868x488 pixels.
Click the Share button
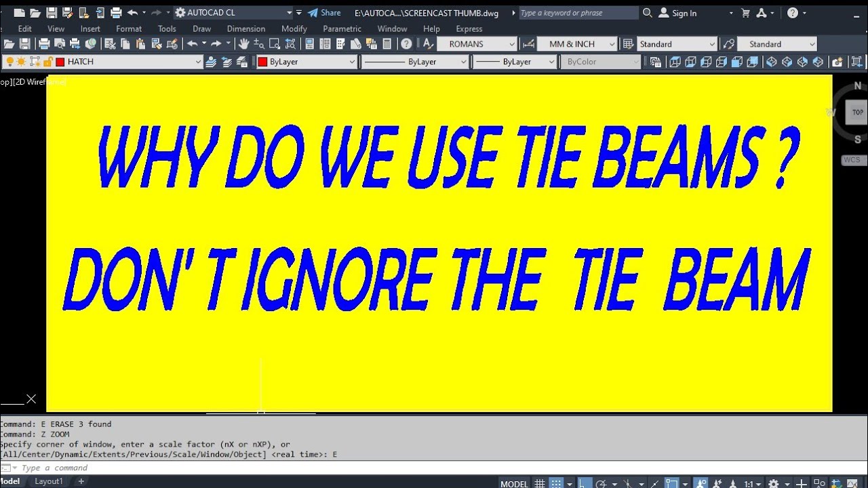pyautogui.click(x=324, y=13)
